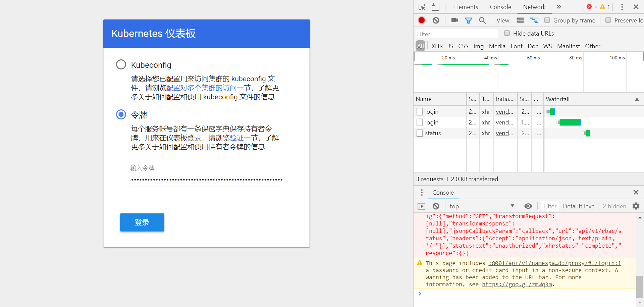Open the Elements tab
The image size is (644, 307).
[466, 7]
